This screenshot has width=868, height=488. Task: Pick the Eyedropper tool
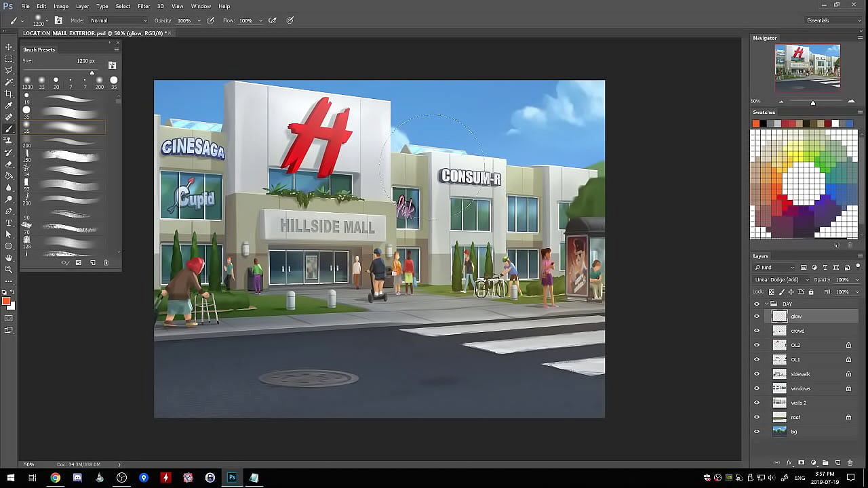[9, 105]
